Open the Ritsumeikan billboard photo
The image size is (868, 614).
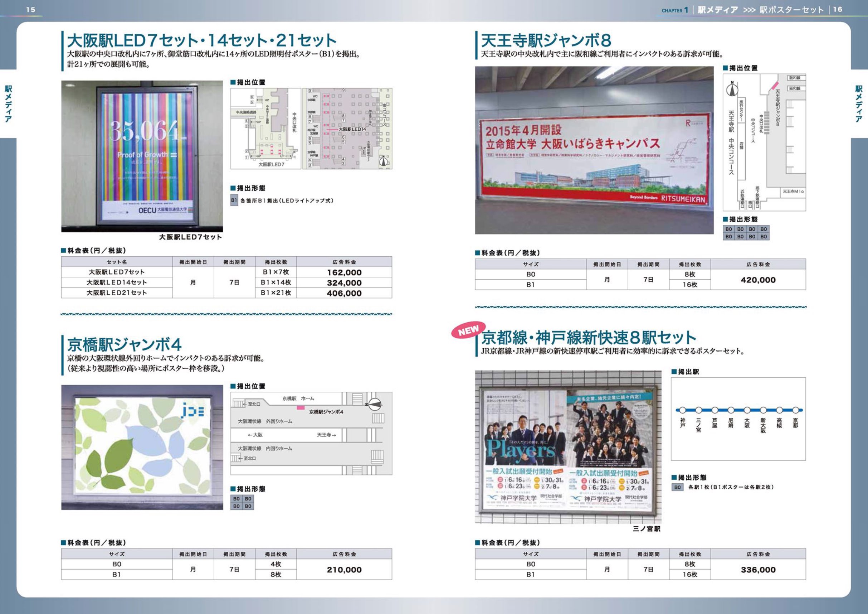click(594, 150)
